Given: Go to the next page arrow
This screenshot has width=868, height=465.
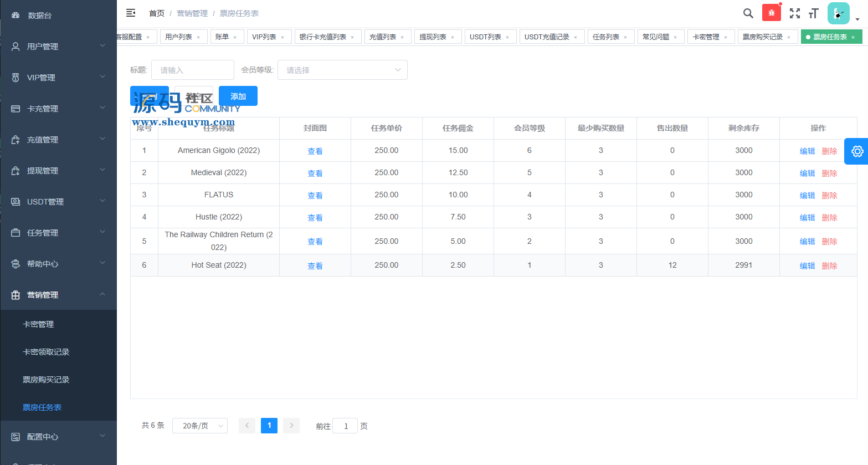Looking at the screenshot, I should (291, 426).
